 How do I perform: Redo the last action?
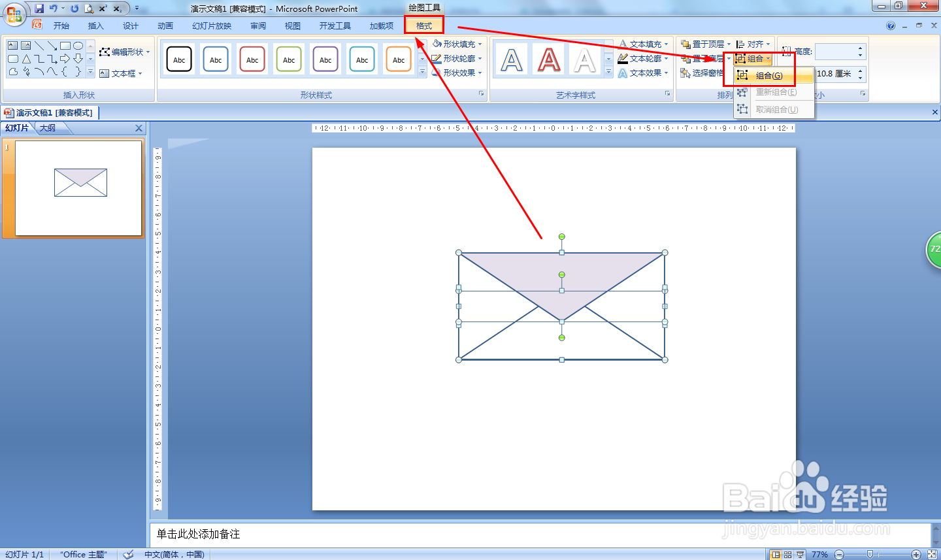[74, 8]
